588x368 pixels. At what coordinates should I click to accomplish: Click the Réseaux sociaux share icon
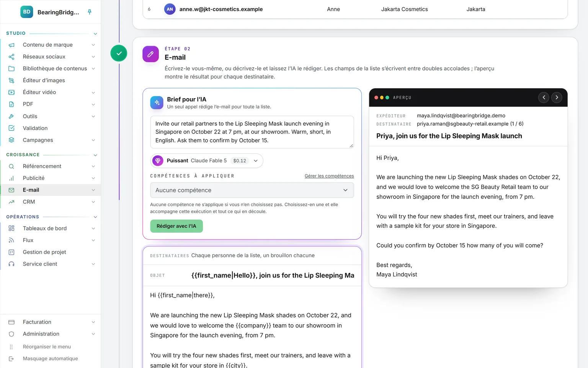pos(11,57)
